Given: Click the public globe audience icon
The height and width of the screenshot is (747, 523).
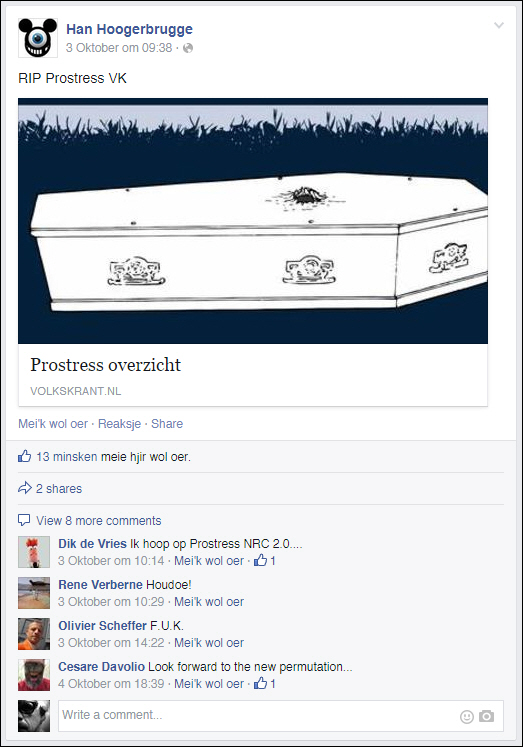Looking at the screenshot, I should pyautogui.click(x=188, y=48).
